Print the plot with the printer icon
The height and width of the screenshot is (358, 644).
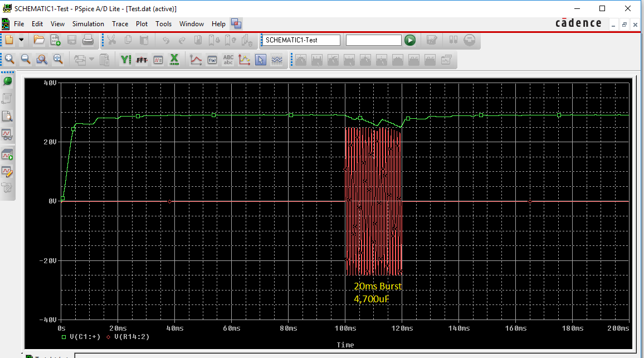coord(87,40)
